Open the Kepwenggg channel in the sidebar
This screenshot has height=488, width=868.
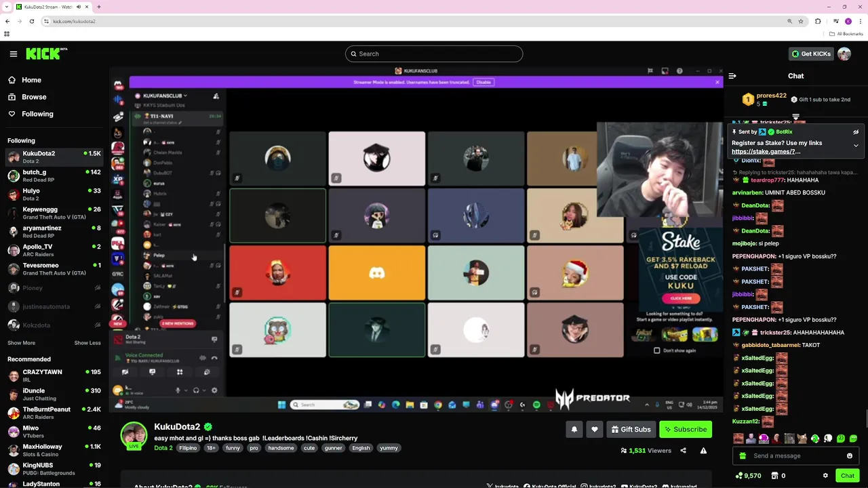pyautogui.click(x=54, y=213)
